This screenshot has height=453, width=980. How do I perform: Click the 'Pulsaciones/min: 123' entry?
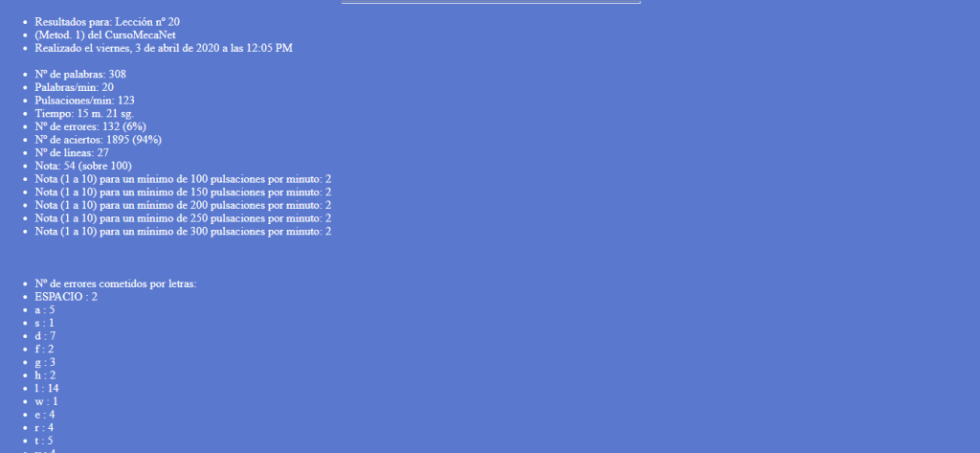click(x=84, y=101)
